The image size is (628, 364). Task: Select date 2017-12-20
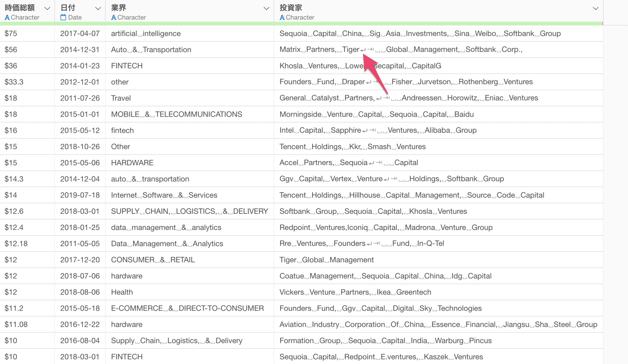(x=80, y=260)
